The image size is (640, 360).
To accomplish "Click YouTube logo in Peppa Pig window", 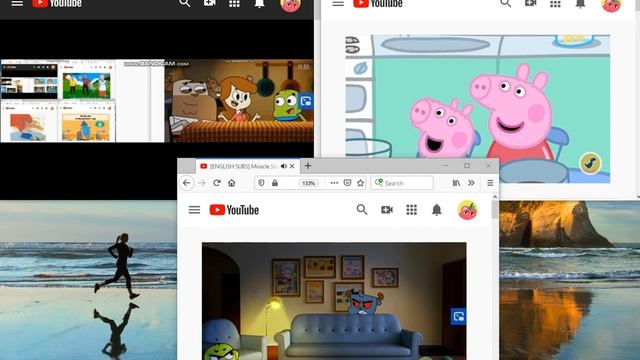I will click(x=378, y=4).
